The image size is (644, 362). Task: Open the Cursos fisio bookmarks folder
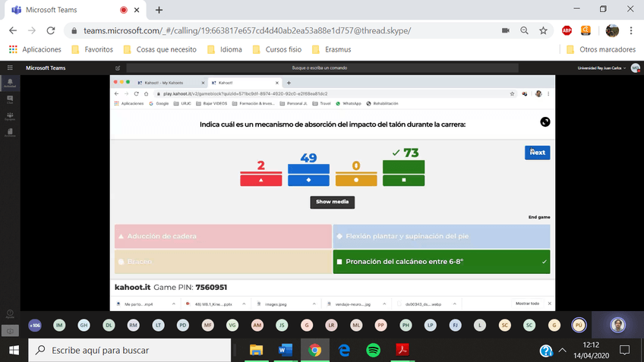pyautogui.click(x=277, y=49)
